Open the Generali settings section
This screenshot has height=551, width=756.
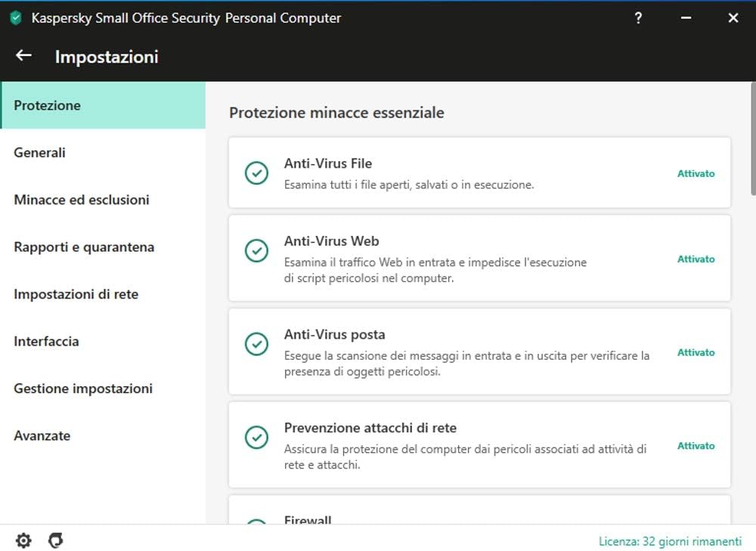[x=103, y=153]
